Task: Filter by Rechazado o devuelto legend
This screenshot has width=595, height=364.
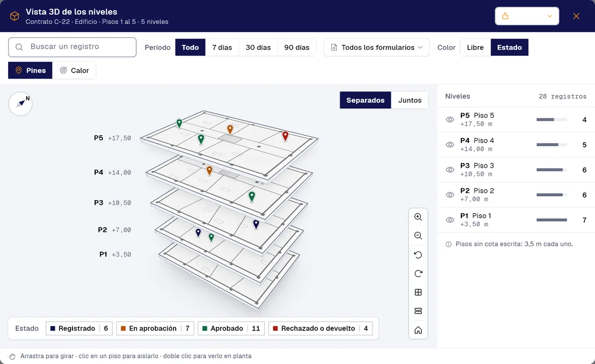Action: pos(320,328)
